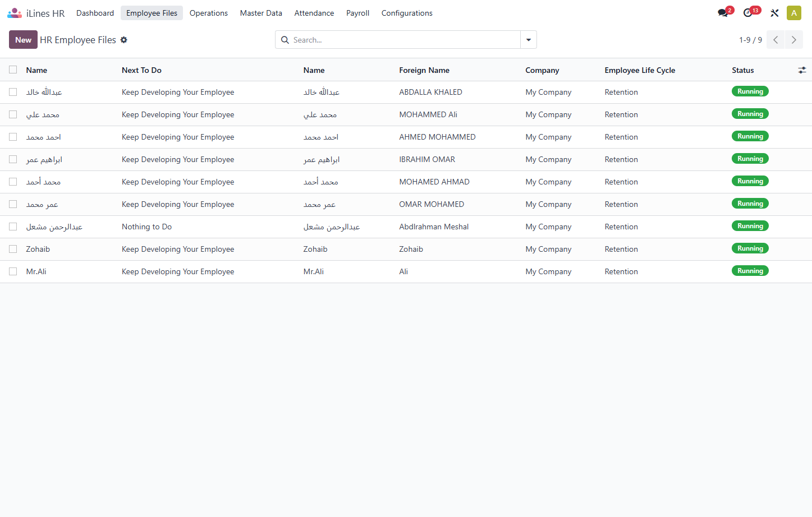Sort by Company column header
This screenshot has height=517, width=812.
click(542, 70)
